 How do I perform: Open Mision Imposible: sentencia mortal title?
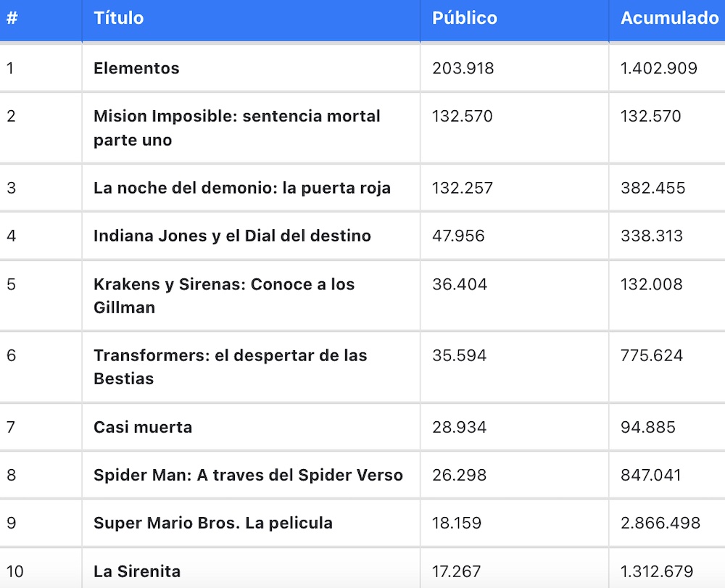click(x=237, y=128)
